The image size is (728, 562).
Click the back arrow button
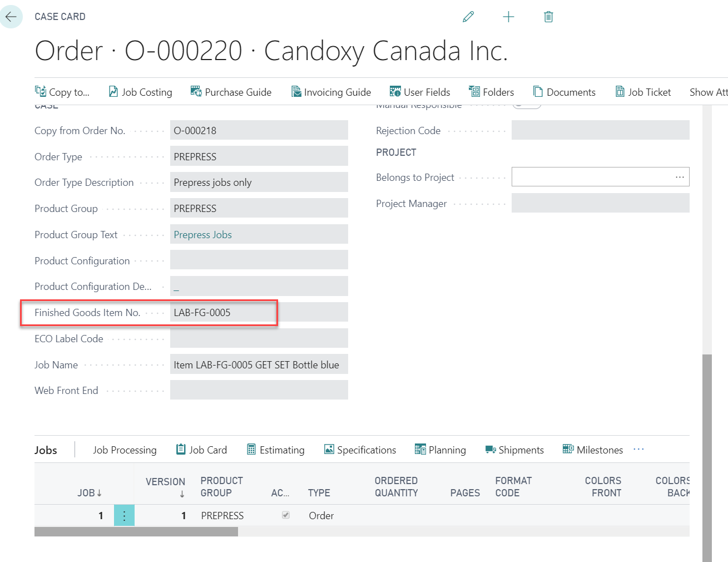click(x=11, y=17)
